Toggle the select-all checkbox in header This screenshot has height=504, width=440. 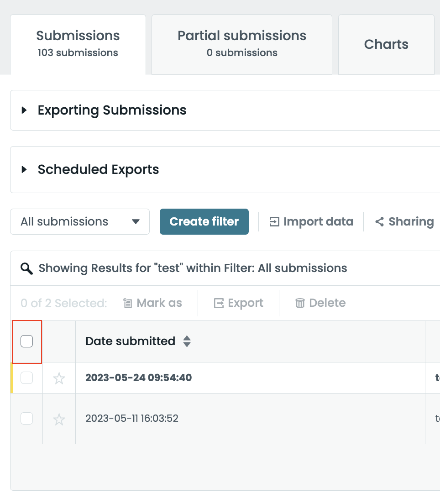(x=27, y=341)
